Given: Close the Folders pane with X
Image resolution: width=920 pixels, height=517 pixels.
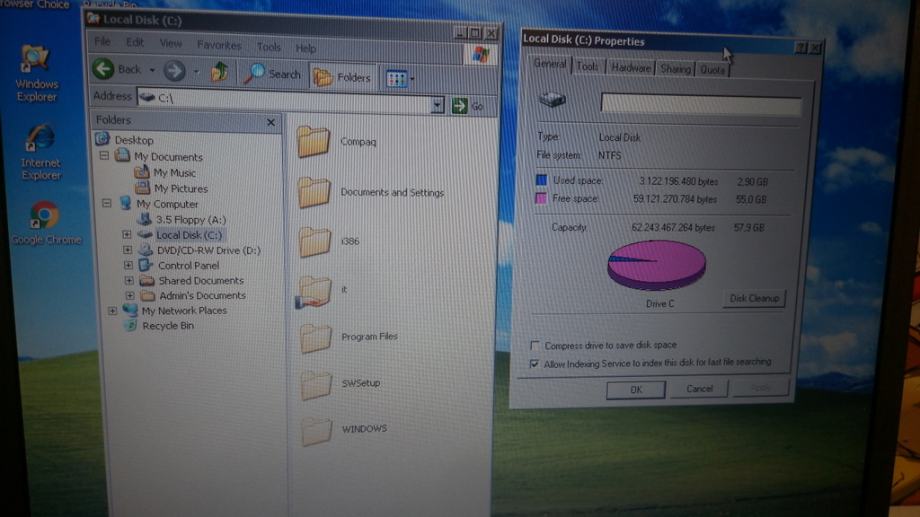Looking at the screenshot, I should pos(271,122).
